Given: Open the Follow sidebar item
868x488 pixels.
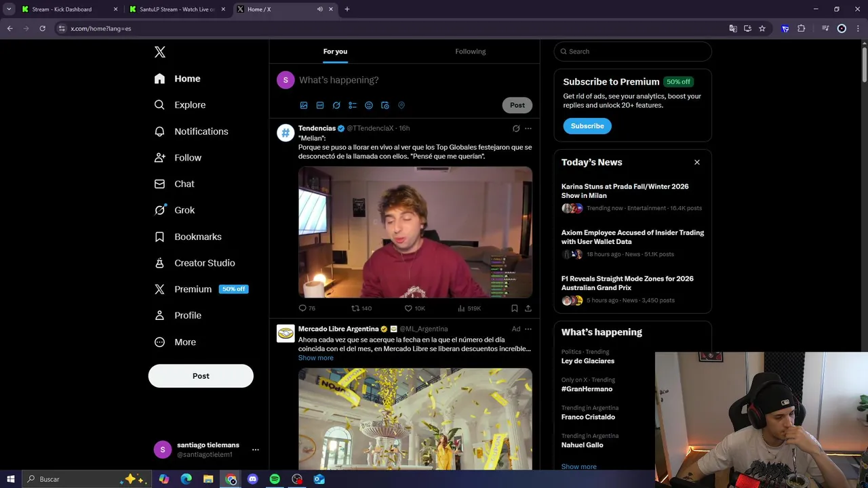Looking at the screenshot, I should coord(178,158).
